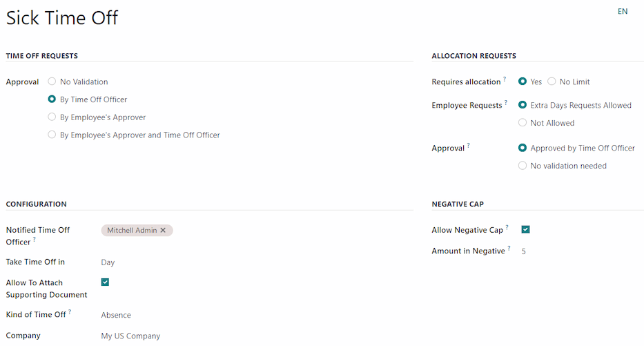Click the help icon next to Requires allocation
644x346 pixels.
pyautogui.click(x=505, y=79)
